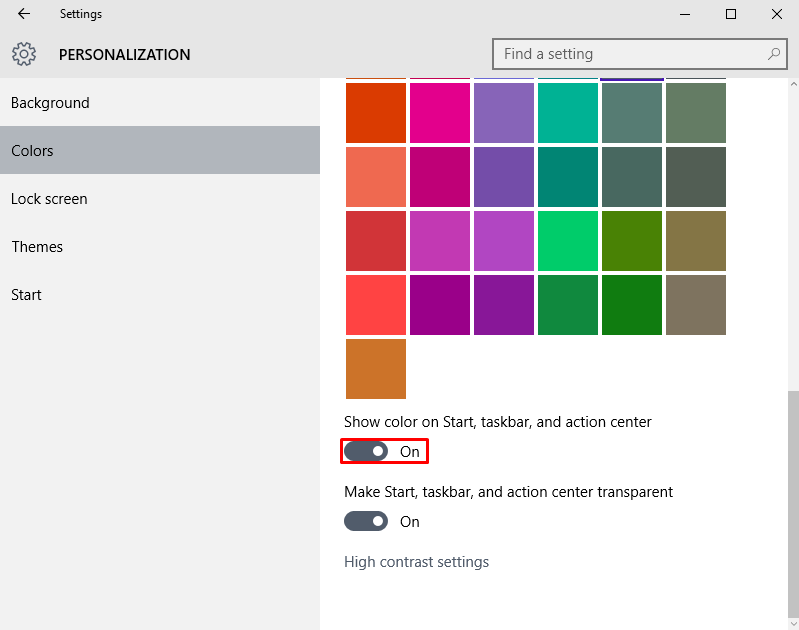
Task: Open the Lock screen section
Action: click(x=160, y=198)
